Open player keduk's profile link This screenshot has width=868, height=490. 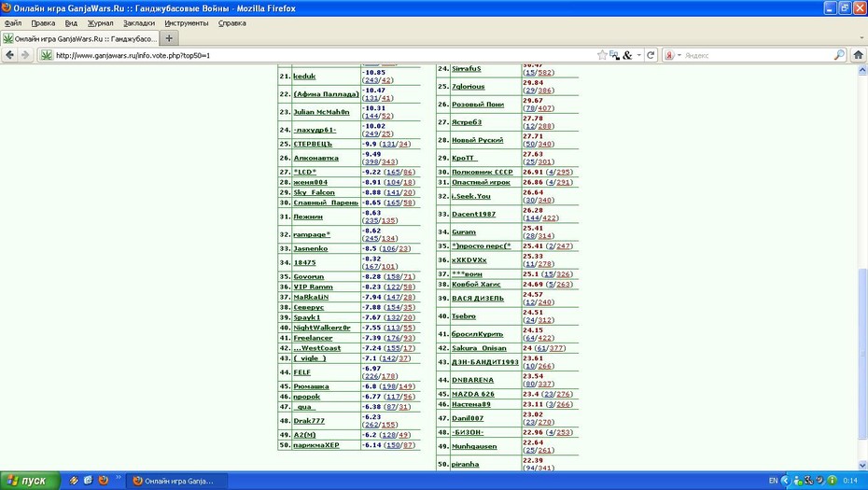pyautogui.click(x=304, y=77)
